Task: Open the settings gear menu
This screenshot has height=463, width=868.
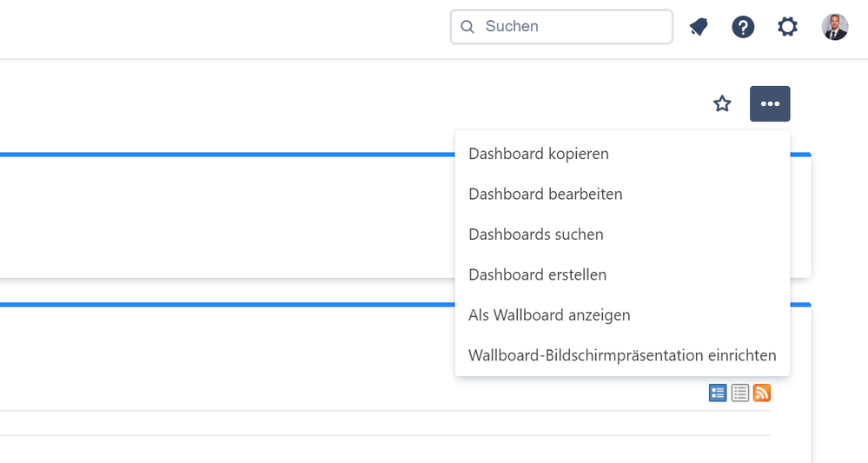Action: (787, 27)
